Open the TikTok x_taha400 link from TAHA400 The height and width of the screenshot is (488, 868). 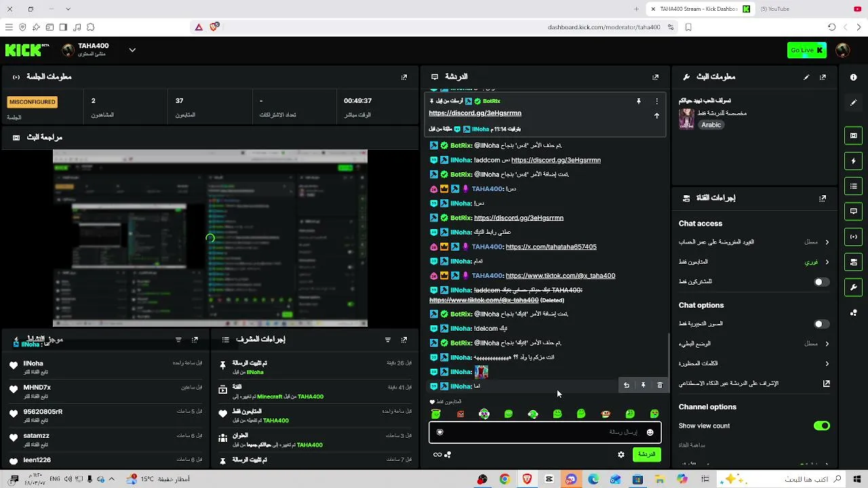click(560, 276)
